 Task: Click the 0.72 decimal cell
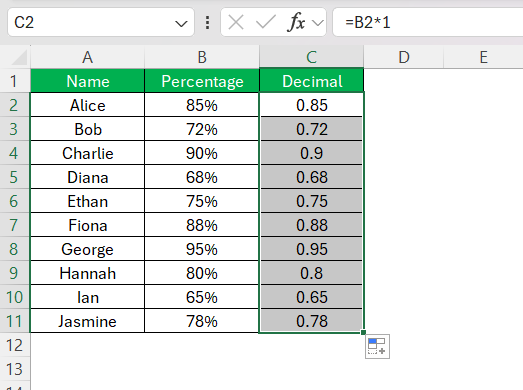pos(312,129)
